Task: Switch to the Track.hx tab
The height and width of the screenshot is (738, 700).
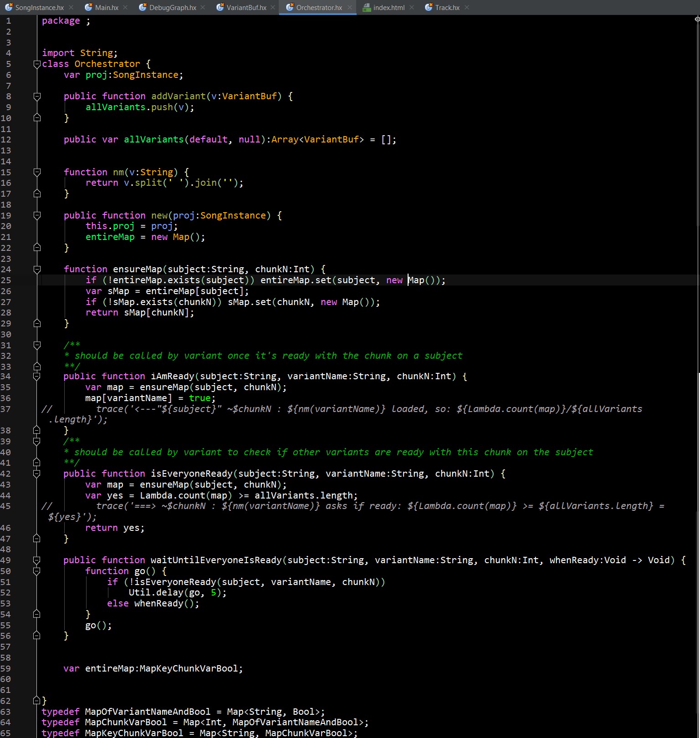Action: (x=447, y=7)
